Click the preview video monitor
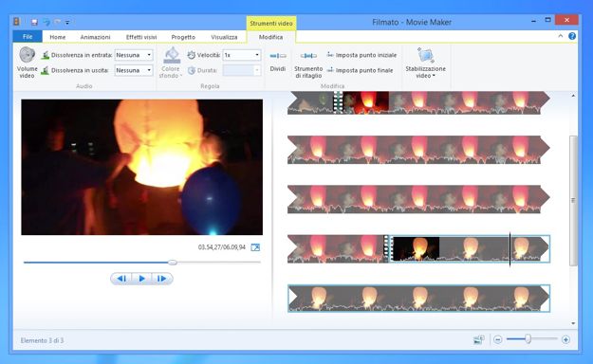This screenshot has width=593, height=364. click(x=141, y=167)
